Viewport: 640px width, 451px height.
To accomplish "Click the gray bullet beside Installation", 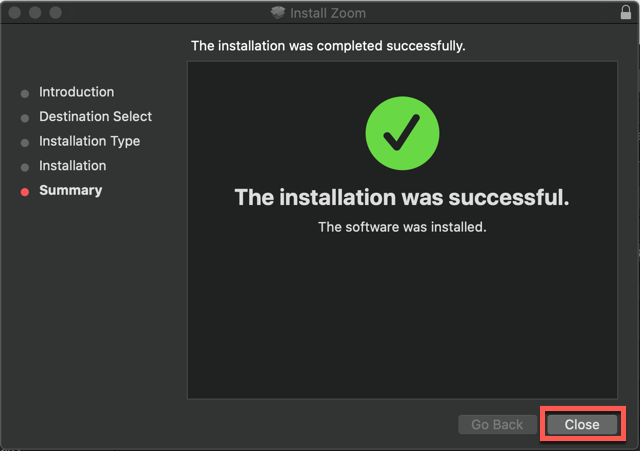I will (25, 167).
